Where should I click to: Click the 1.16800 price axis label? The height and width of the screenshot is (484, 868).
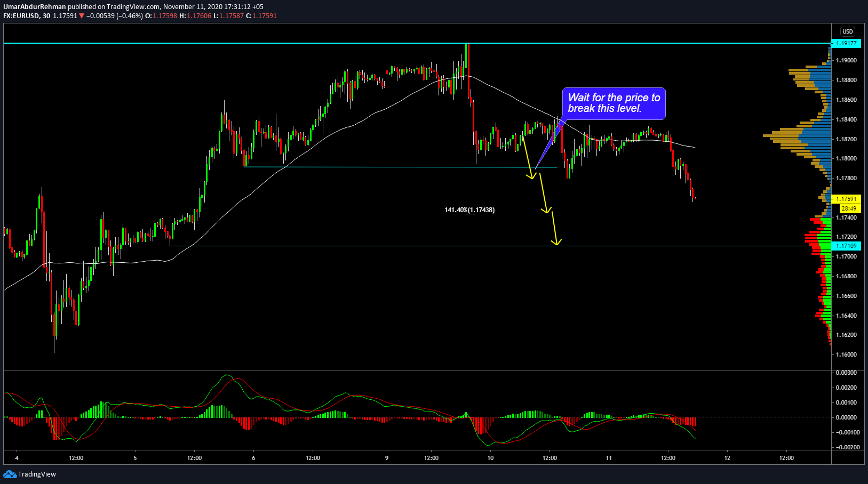click(x=846, y=276)
